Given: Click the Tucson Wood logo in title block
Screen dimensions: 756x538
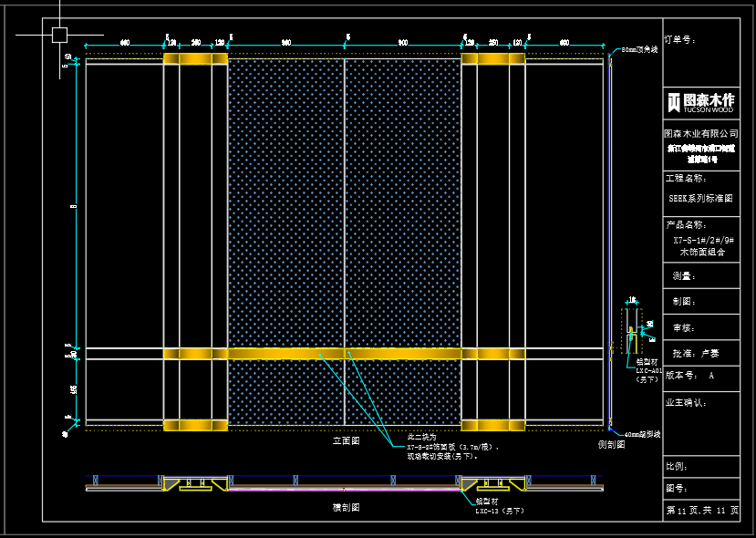Looking at the screenshot, I should point(700,102).
